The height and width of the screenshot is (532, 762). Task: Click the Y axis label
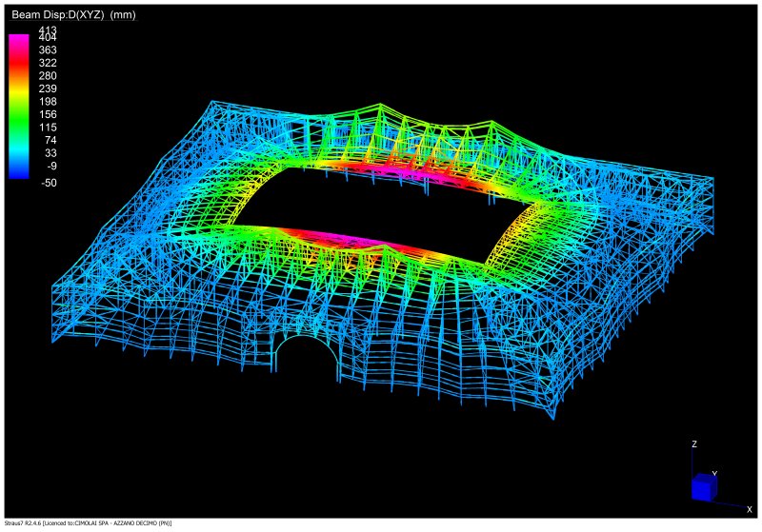[x=714, y=473]
